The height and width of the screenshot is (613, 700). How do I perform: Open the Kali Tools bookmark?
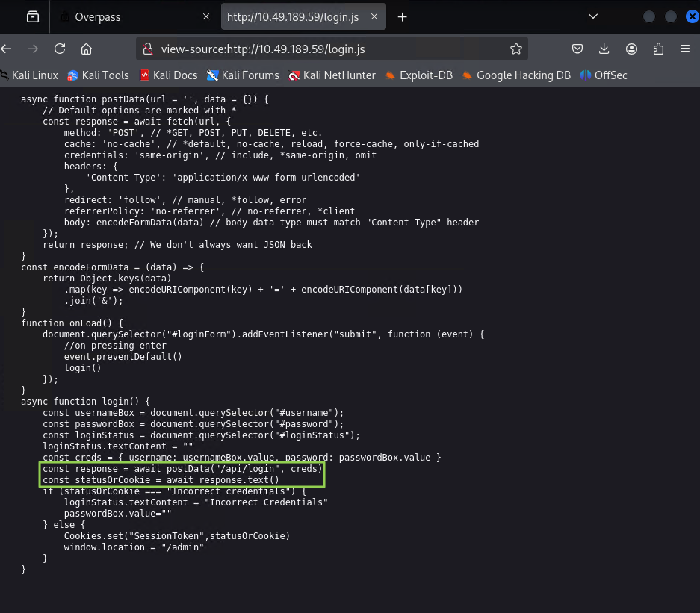pos(98,75)
